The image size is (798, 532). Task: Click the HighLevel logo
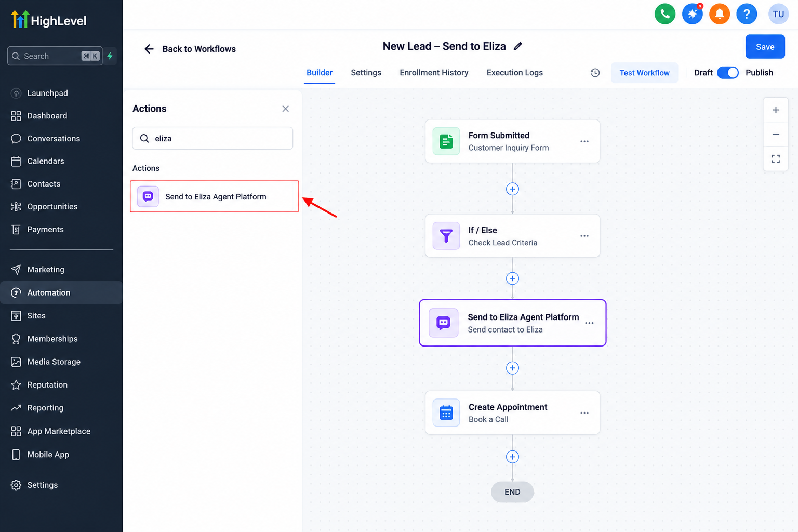[x=49, y=20]
